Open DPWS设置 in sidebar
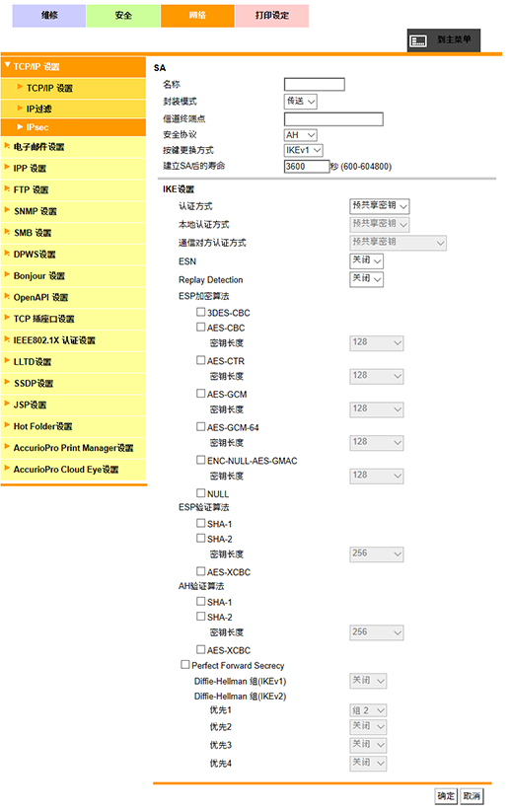Image resolution: width=510 pixels, height=812 pixels. pyautogui.click(x=74, y=255)
